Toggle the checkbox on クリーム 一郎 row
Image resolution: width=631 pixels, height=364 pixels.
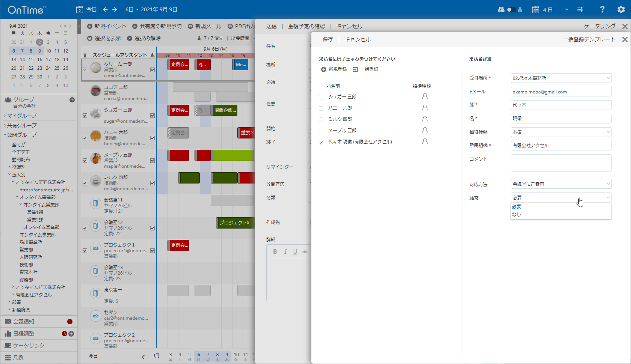coord(85,70)
